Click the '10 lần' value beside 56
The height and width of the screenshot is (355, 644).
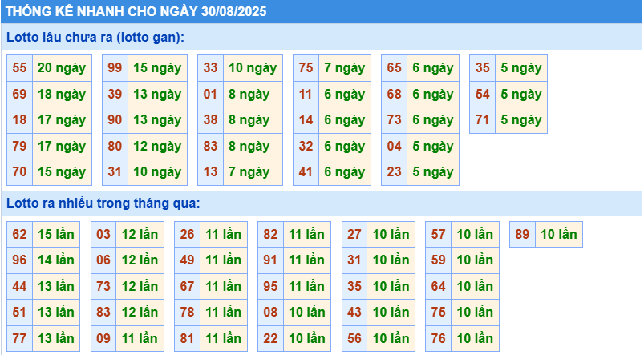click(x=391, y=339)
